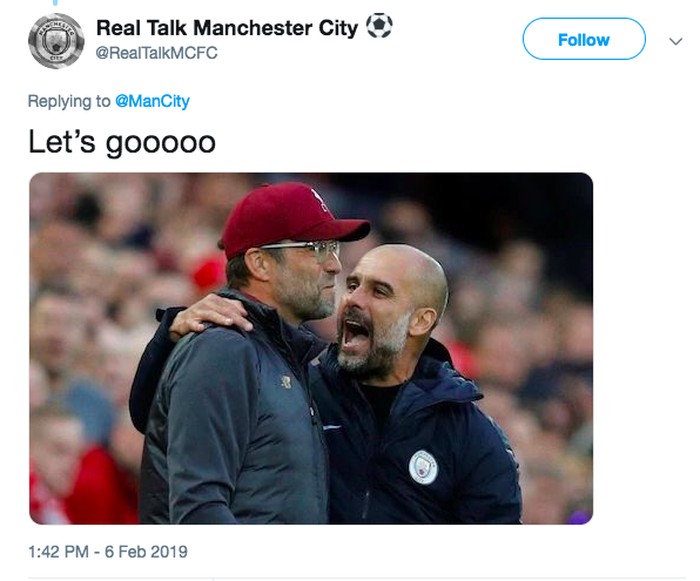Click the tweet text "Let's gooooo"

[x=121, y=141]
